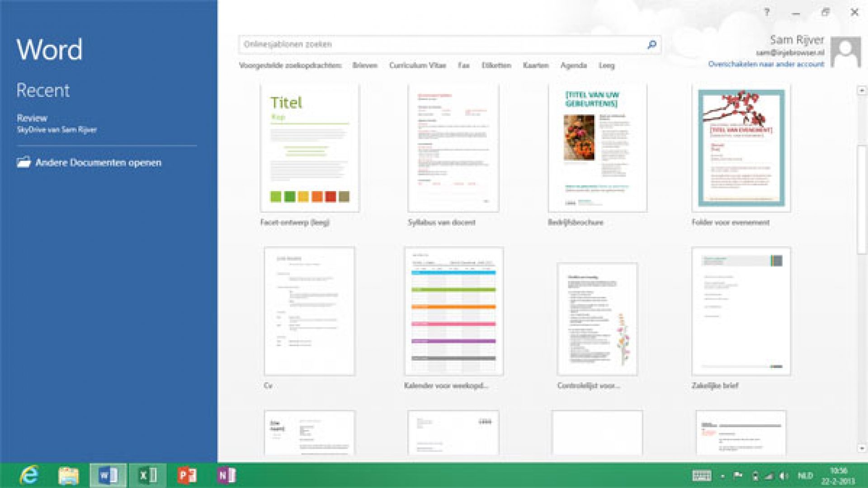
Task: Click Andere Documenten openen
Action: click(x=98, y=162)
